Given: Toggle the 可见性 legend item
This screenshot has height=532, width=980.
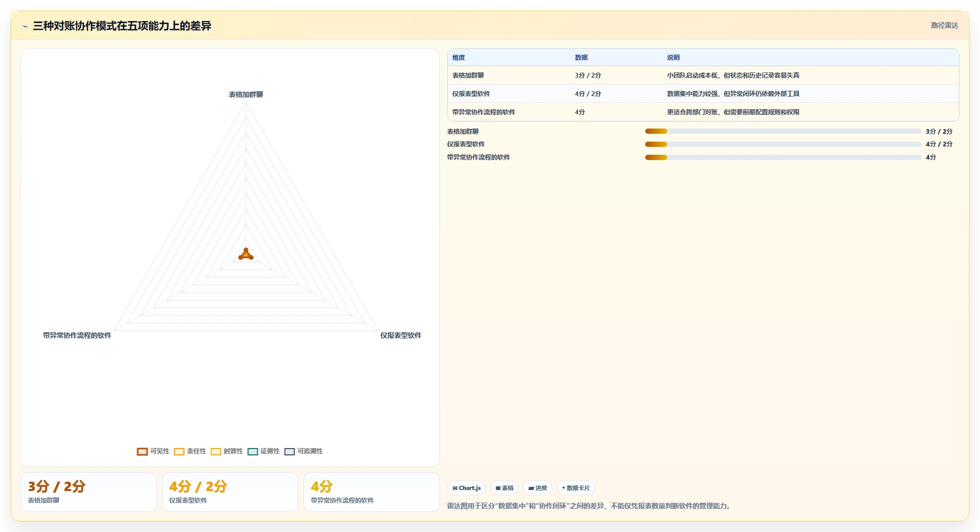Looking at the screenshot, I should coord(153,451).
